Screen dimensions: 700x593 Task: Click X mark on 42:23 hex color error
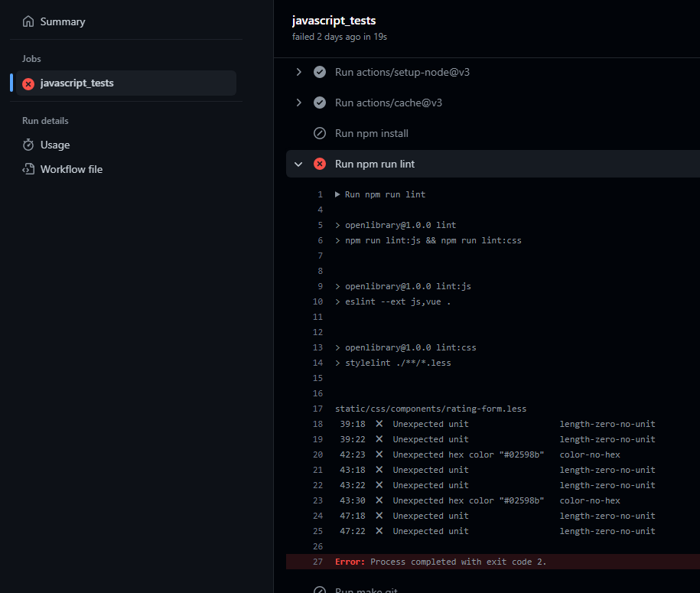[x=379, y=455]
